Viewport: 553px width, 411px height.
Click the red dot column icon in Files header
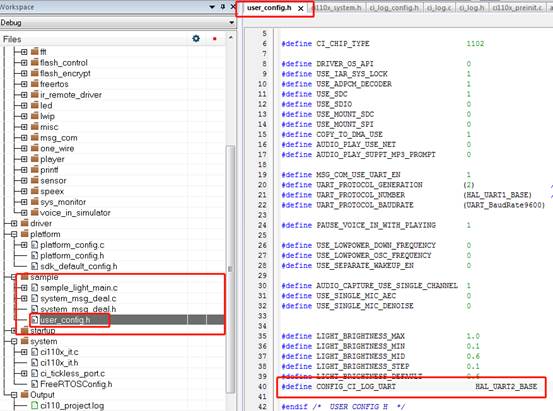(214, 38)
